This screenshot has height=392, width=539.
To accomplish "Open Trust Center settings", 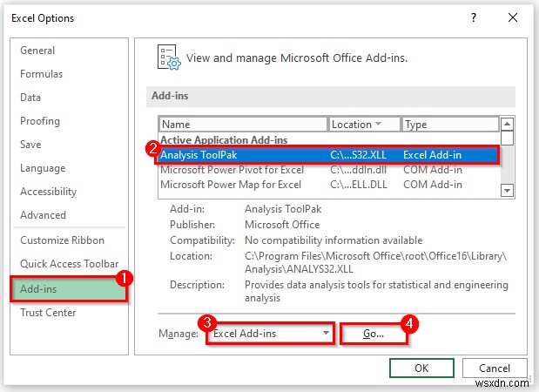I will coord(48,313).
